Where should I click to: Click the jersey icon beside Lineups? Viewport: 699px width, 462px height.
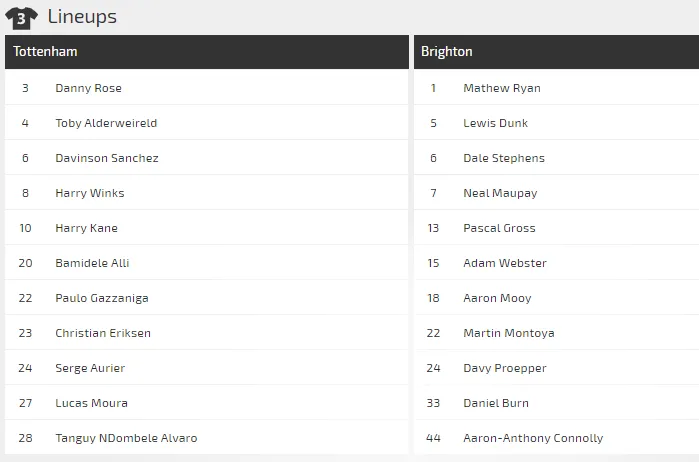(x=21, y=17)
